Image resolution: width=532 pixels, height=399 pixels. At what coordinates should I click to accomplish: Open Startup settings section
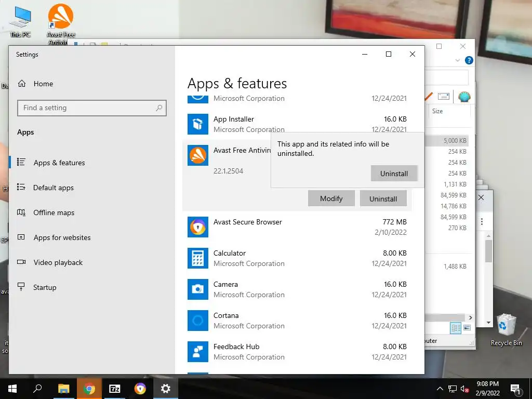click(x=45, y=287)
